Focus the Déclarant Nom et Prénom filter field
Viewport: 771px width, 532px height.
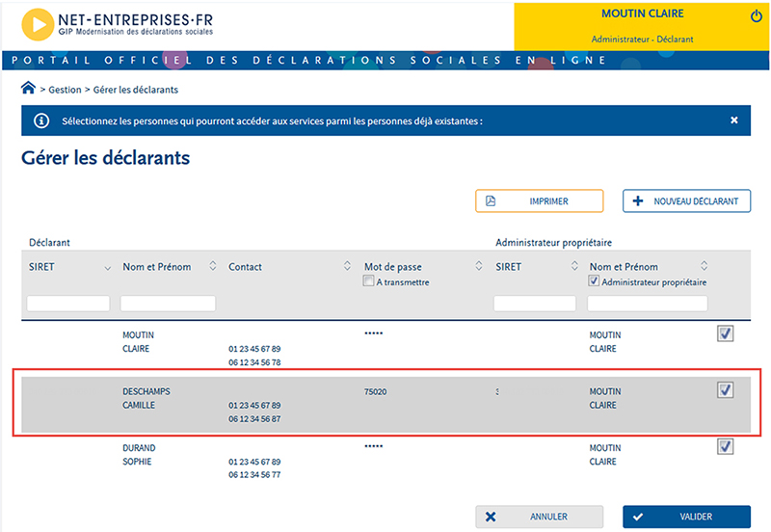click(168, 304)
